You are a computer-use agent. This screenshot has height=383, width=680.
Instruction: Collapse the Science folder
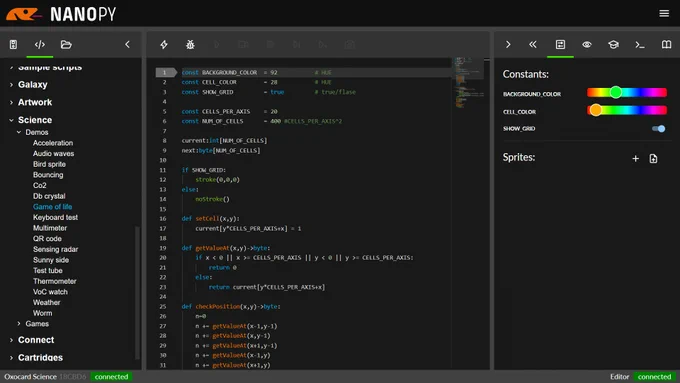coord(35,120)
